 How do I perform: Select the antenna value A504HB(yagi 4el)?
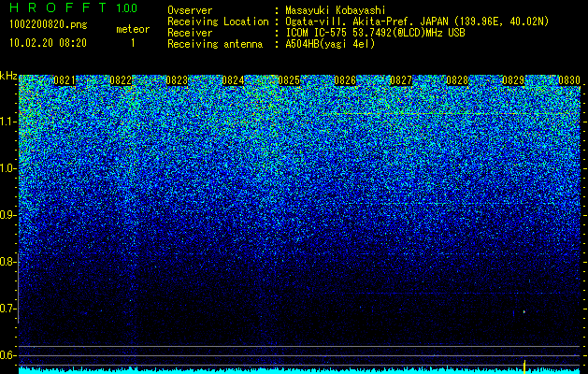point(330,44)
